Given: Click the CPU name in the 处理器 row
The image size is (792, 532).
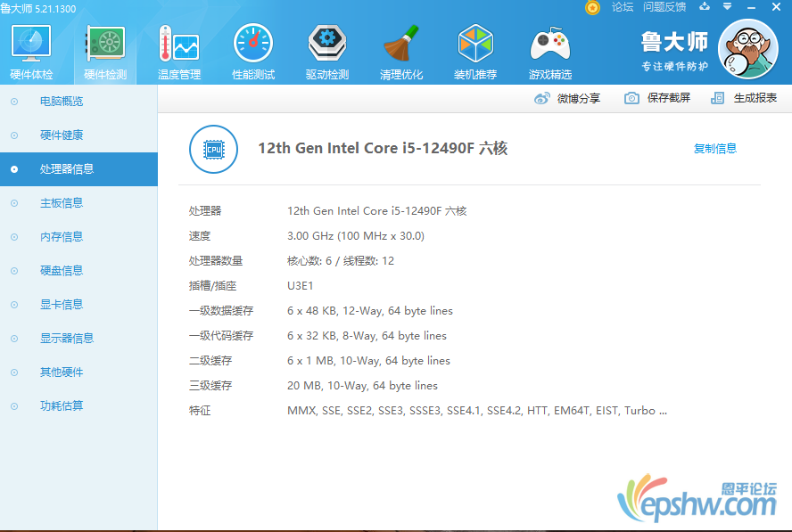Looking at the screenshot, I should point(376,211).
